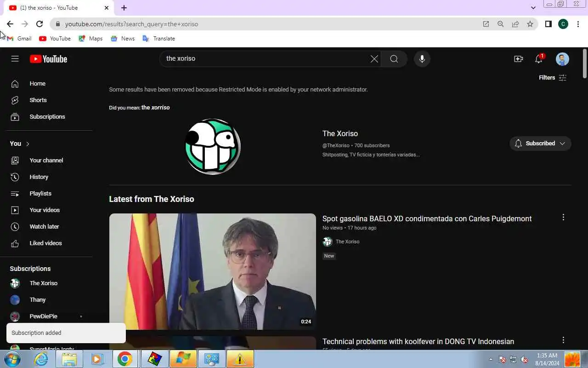
Task: Click the Chrome taskbar icon
Action: tap(124, 359)
